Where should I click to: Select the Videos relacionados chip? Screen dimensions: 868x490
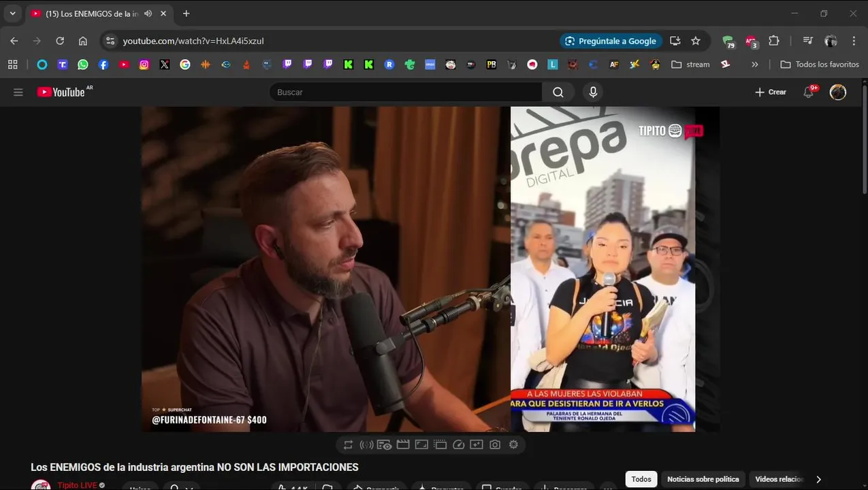tap(779, 479)
